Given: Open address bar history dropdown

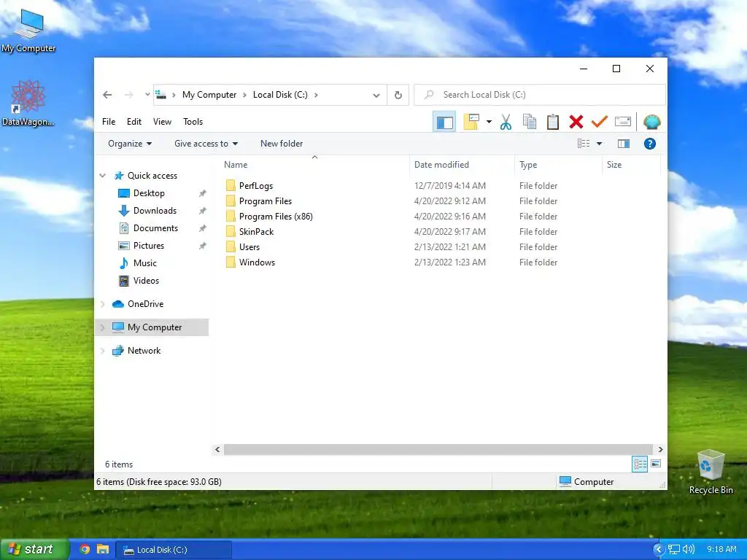Looking at the screenshot, I should click(x=376, y=96).
